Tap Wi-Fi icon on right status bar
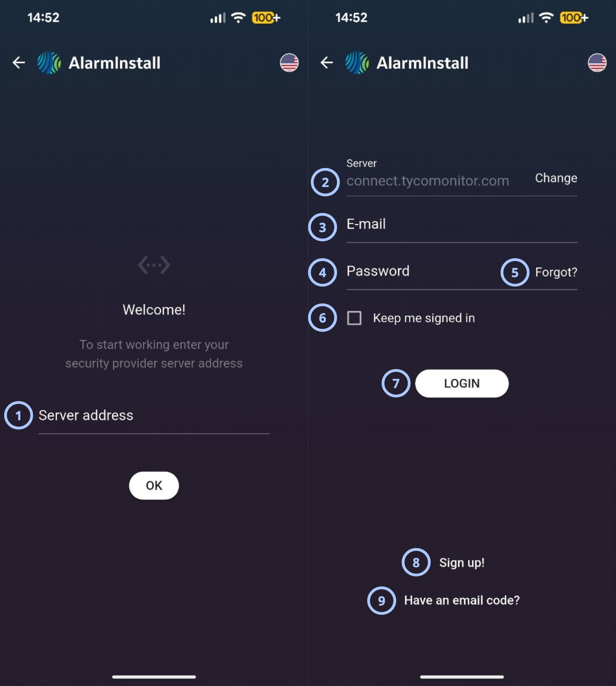 tap(546, 18)
